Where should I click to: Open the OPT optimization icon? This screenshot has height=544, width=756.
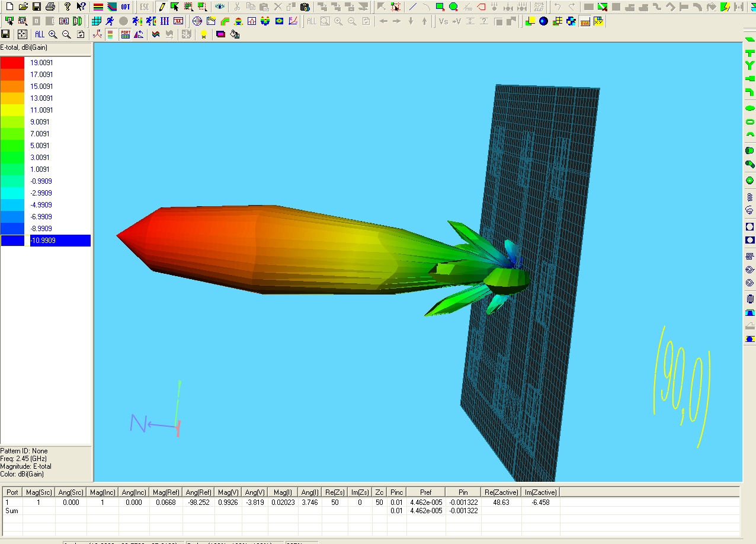point(126,7)
